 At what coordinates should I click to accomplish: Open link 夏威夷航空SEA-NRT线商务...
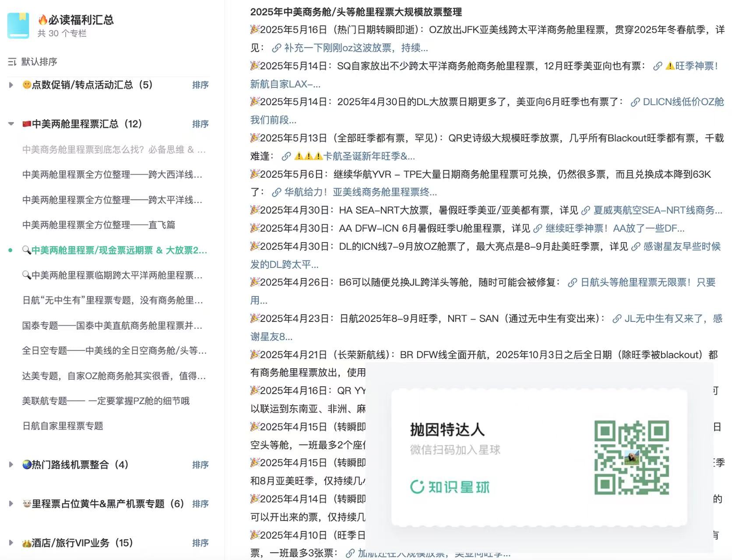[658, 211]
